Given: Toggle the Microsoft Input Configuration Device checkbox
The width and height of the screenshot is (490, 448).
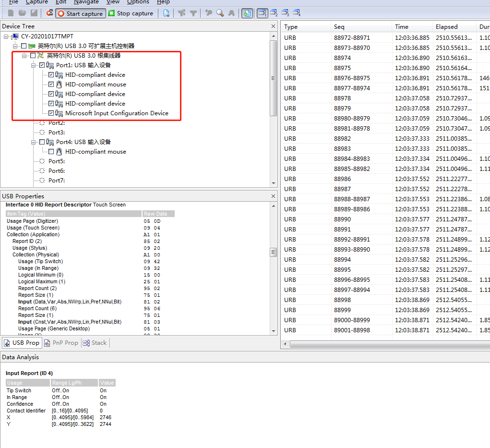Looking at the screenshot, I should 50,113.
